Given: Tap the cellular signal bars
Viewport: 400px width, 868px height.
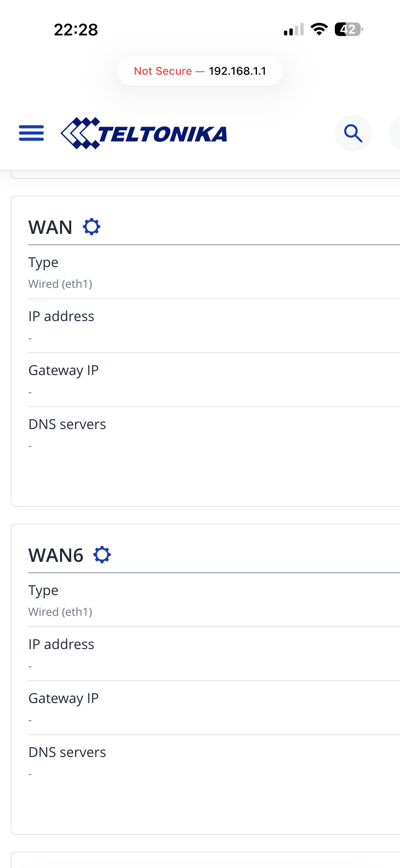Looking at the screenshot, I should pos(294,29).
